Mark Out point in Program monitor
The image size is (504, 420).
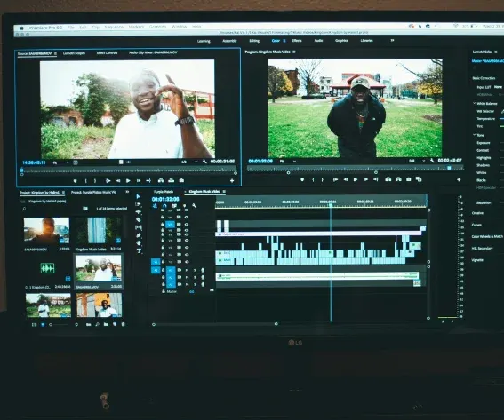[323, 180]
